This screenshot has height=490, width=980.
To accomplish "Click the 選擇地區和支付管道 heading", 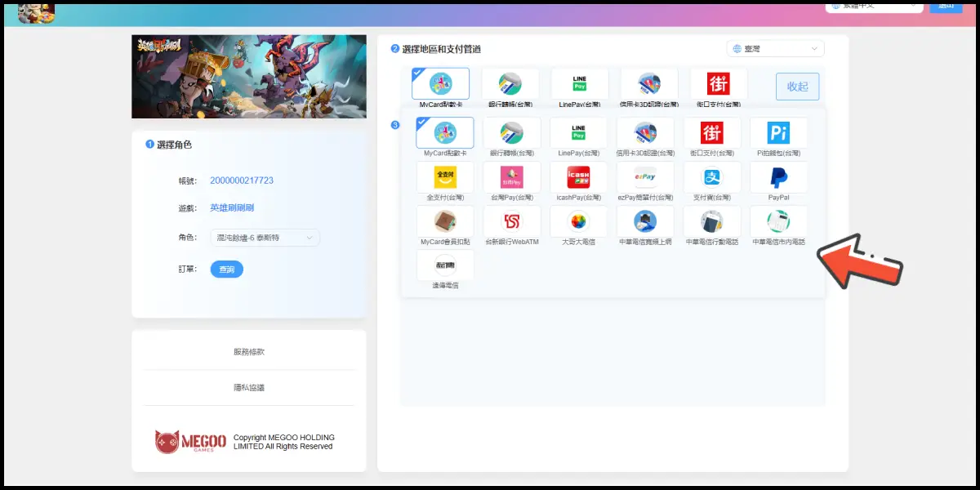I will click(442, 49).
